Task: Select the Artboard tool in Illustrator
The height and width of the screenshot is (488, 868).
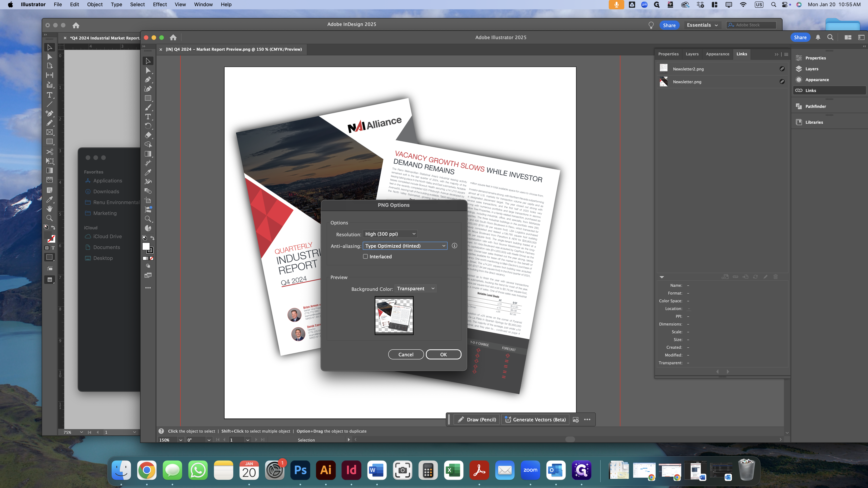Action: 148,200
